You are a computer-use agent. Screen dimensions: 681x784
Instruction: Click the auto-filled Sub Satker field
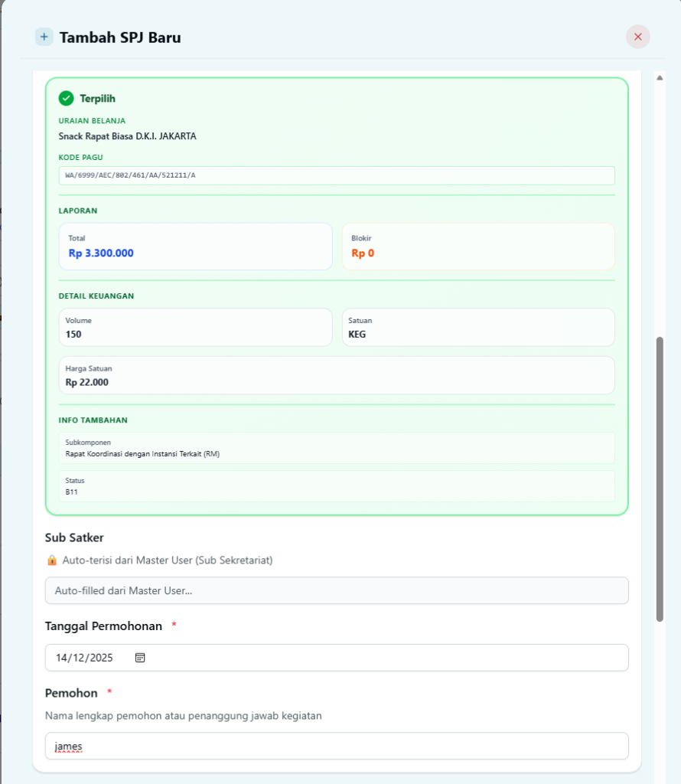337,590
